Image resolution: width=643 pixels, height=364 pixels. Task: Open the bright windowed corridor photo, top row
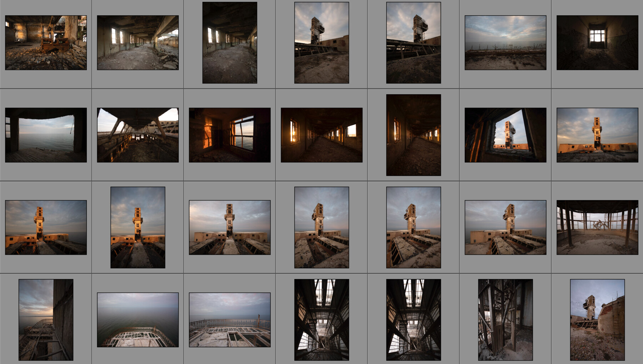pyautogui.click(x=137, y=43)
